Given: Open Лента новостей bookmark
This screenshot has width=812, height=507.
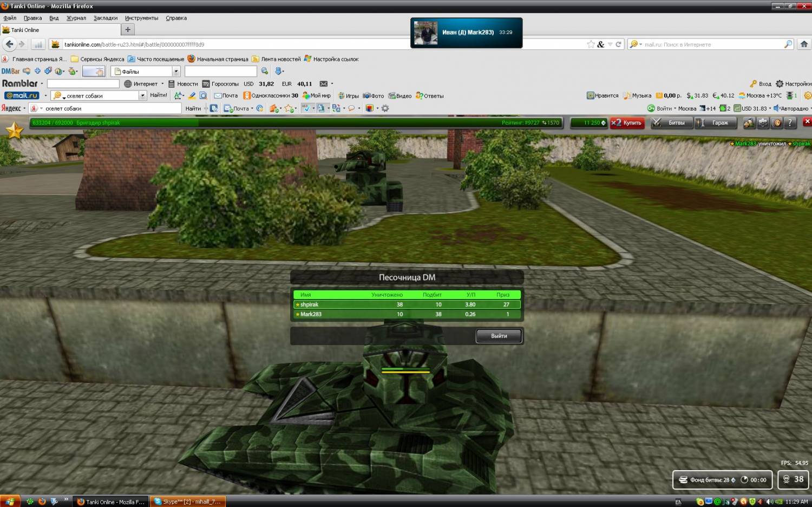Looking at the screenshot, I should (x=276, y=59).
